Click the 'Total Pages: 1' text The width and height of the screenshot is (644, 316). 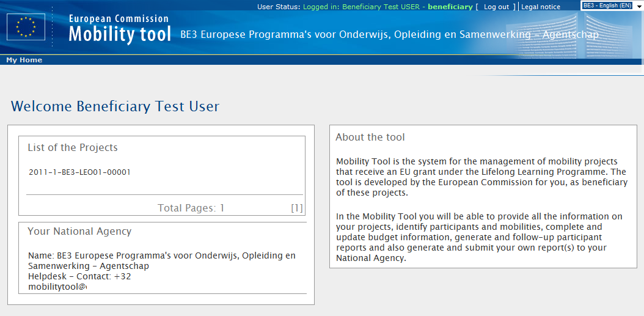(191, 208)
